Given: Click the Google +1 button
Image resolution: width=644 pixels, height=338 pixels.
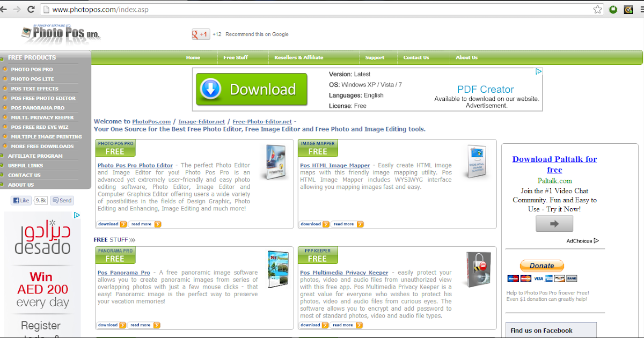Looking at the screenshot, I should pos(201,34).
